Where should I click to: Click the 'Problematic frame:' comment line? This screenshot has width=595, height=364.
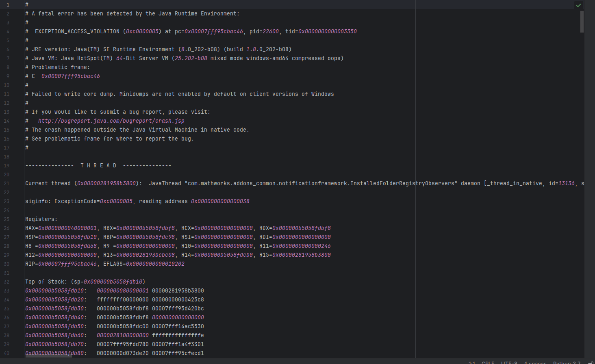click(x=61, y=67)
